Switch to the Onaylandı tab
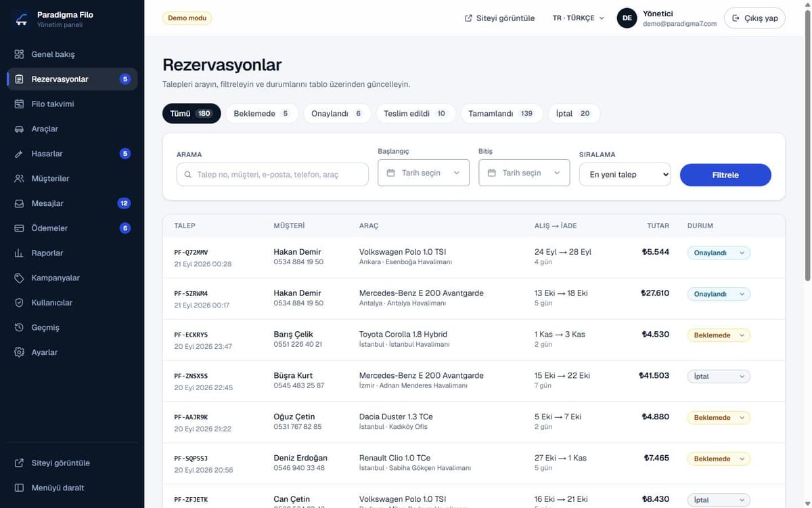812x508 pixels. coord(337,114)
